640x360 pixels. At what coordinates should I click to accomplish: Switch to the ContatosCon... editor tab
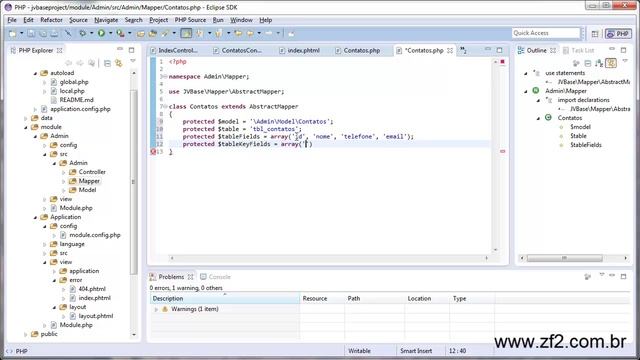(x=238, y=51)
